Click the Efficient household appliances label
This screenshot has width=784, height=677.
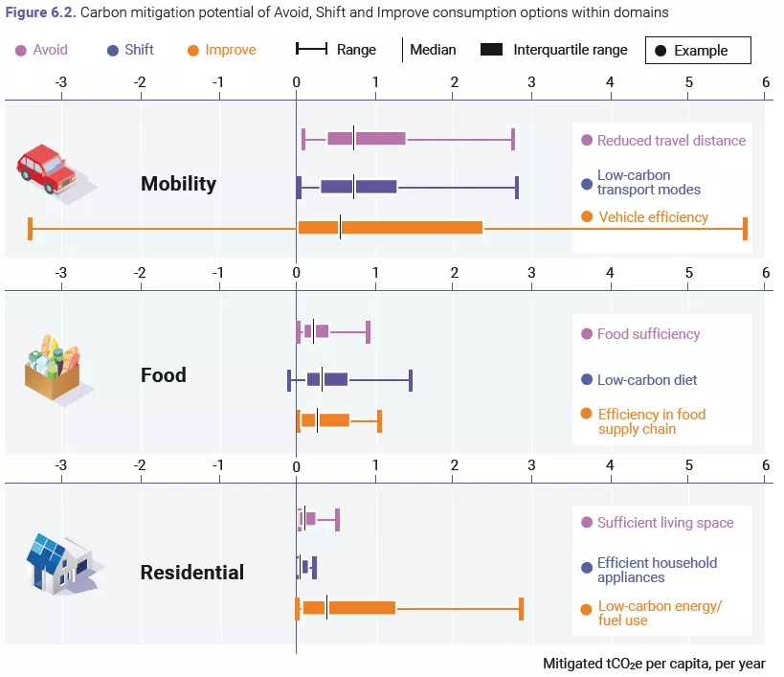click(x=657, y=570)
